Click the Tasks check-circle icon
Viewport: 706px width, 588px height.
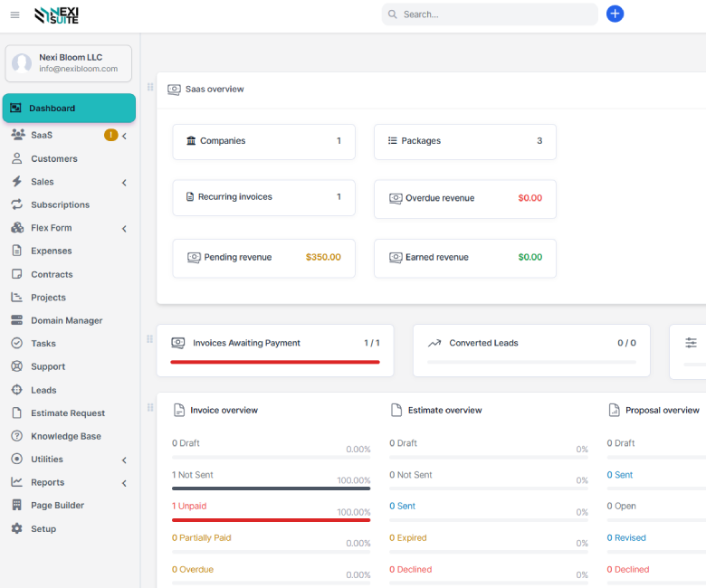16,343
